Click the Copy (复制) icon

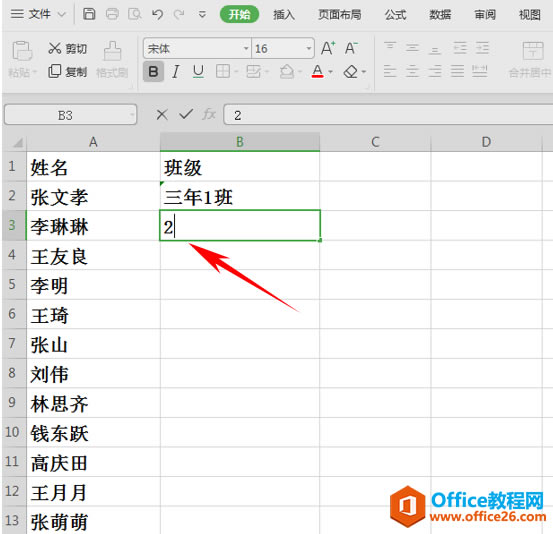(x=55, y=71)
